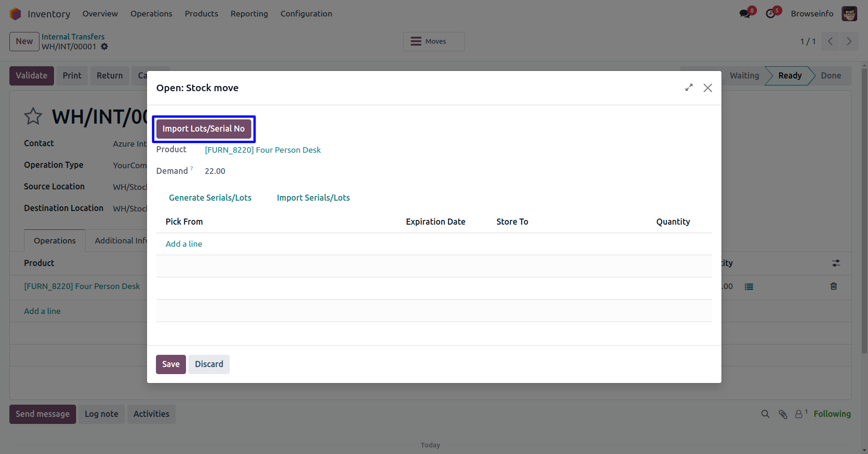Image resolution: width=868 pixels, height=454 pixels.
Task: Toggle the favorite star for transfer
Action: click(x=33, y=117)
